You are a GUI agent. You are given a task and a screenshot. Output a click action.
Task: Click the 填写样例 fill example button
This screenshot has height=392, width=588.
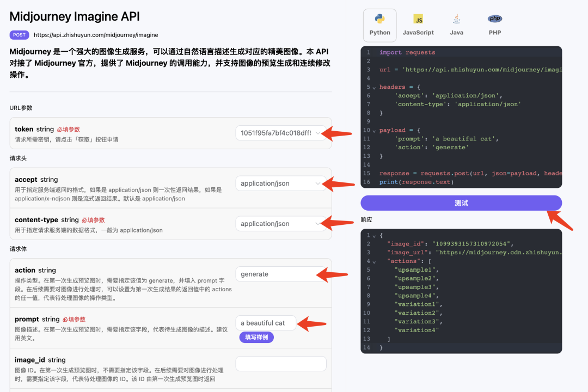click(x=256, y=337)
